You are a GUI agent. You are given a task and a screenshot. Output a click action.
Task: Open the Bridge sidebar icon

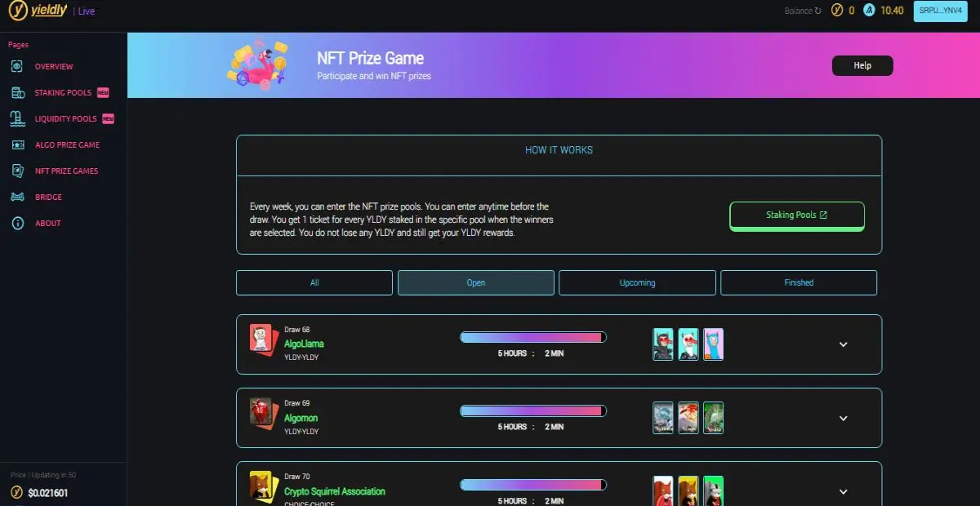tap(18, 197)
